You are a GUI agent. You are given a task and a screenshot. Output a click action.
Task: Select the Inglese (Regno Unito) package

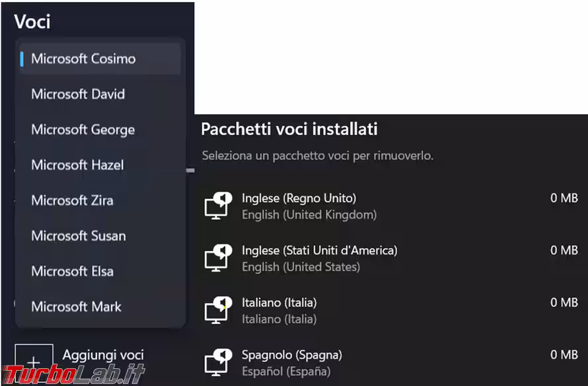299,198
